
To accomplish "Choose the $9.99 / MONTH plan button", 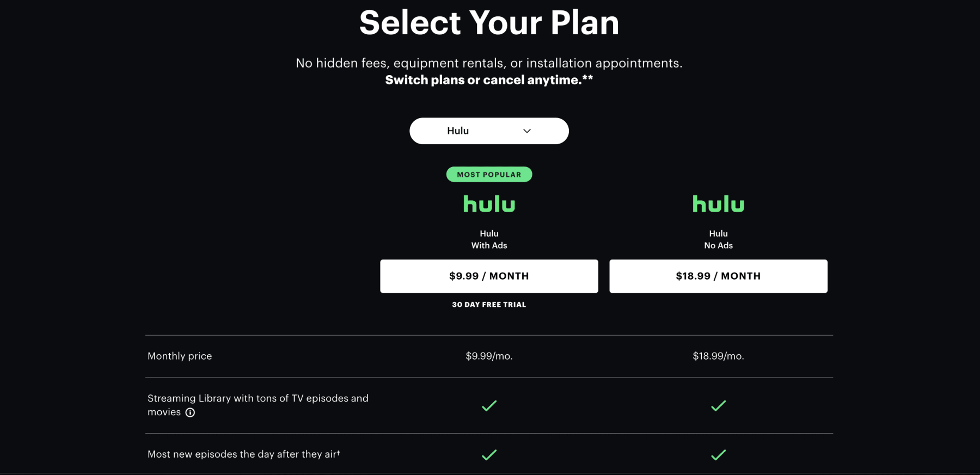I will click(x=489, y=276).
